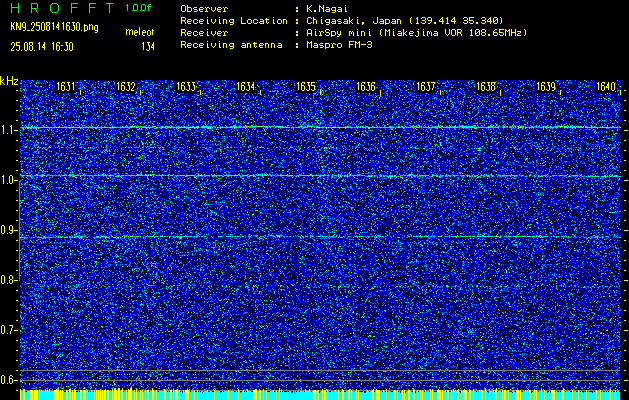Click the bright signal line at 1.1 kHz

click(321, 128)
